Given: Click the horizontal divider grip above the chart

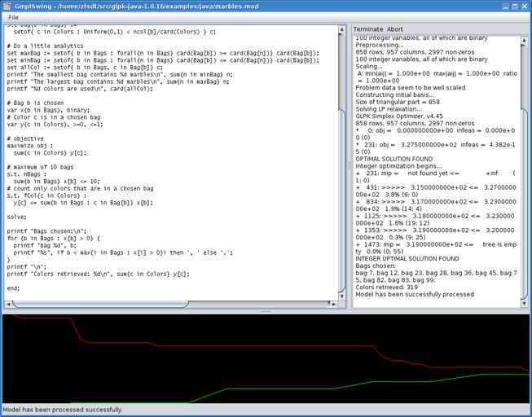Looking at the screenshot, I should click(x=266, y=311).
